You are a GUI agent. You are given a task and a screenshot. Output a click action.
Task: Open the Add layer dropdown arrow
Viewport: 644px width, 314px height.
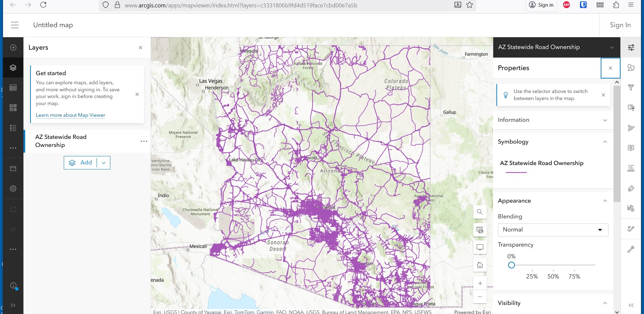(104, 163)
